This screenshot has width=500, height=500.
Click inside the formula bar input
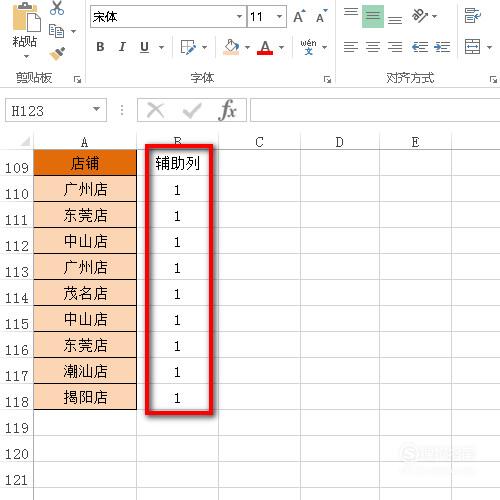375,110
